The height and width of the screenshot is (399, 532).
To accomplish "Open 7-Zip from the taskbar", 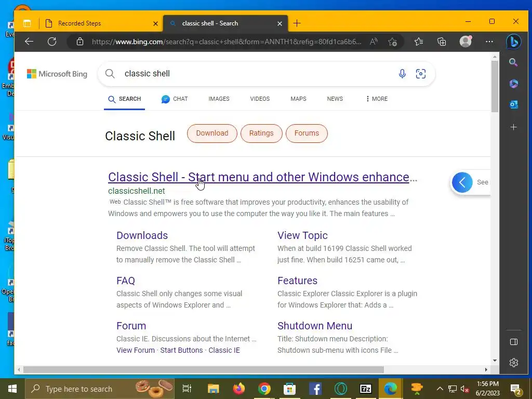I will [x=365, y=389].
